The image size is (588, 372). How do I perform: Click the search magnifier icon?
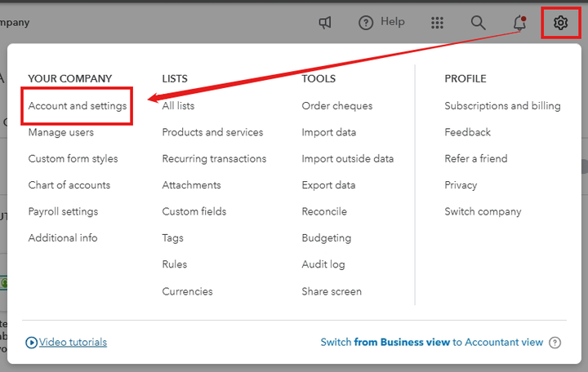pyautogui.click(x=479, y=23)
